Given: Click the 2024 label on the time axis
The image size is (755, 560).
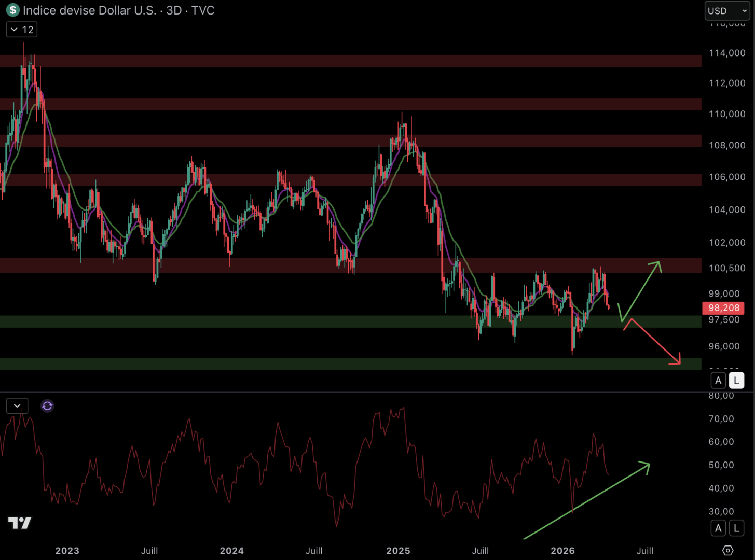Looking at the screenshot, I should tap(231, 551).
